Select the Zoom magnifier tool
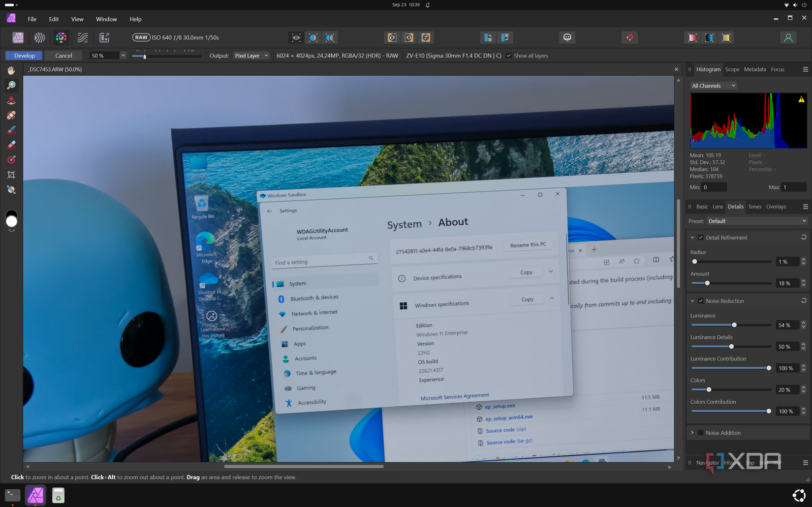The width and height of the screenshot is (812, 507). coord(11,86)
